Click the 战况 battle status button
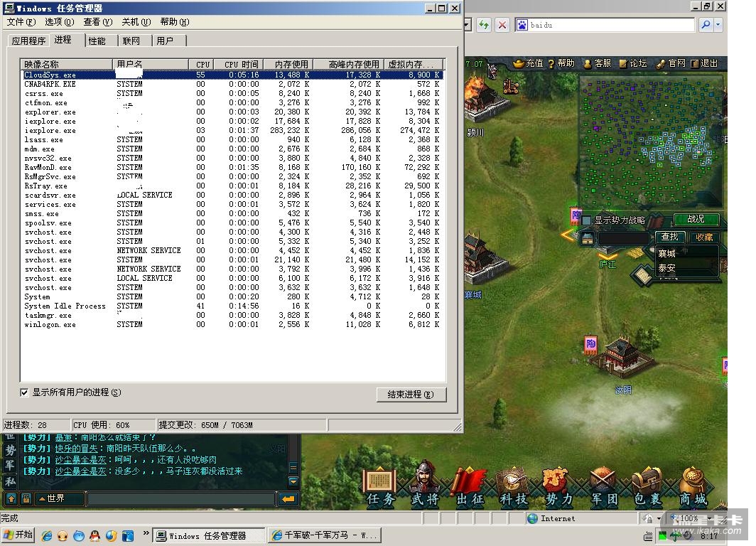756x546 pixels. pyautogui.click(x=696, y=219)
